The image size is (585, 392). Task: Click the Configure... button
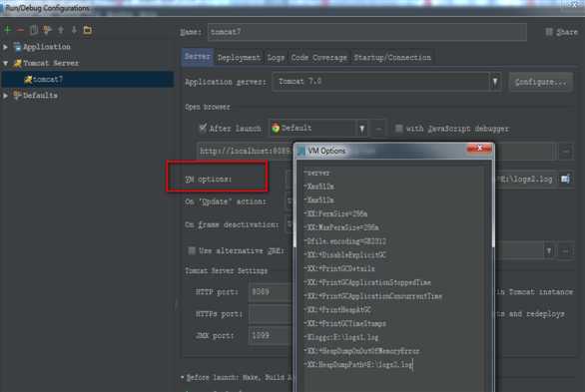click(541, 82)
